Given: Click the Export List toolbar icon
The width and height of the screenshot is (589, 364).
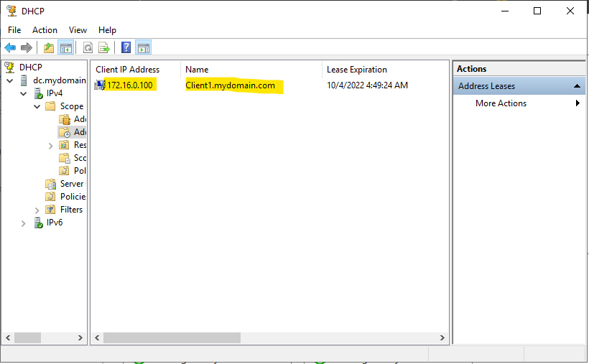Looking at the screenshot, I should coord(104,48).
